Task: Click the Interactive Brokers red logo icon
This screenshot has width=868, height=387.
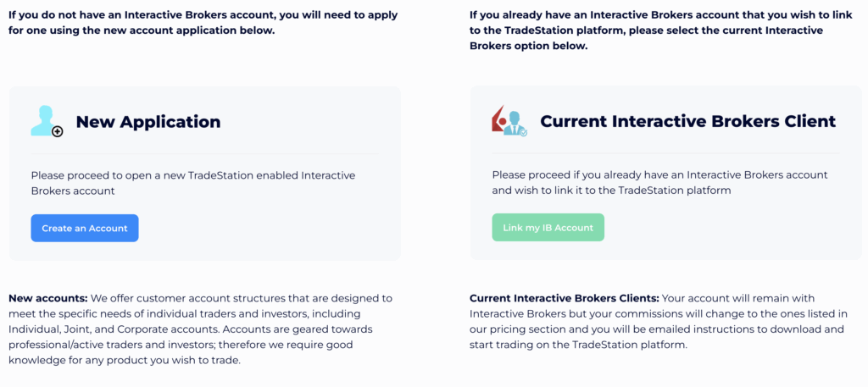Action: coord(498,119)
